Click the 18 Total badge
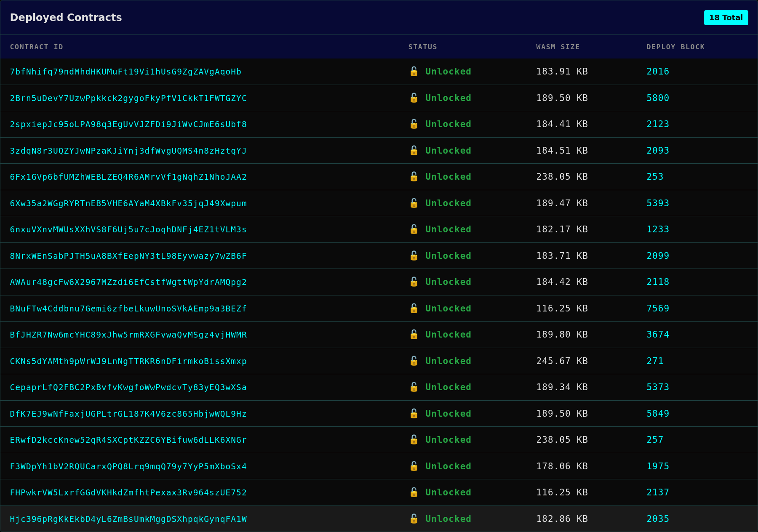The height and width of the screenshot is (532, 758). click(x=726, y=18)
